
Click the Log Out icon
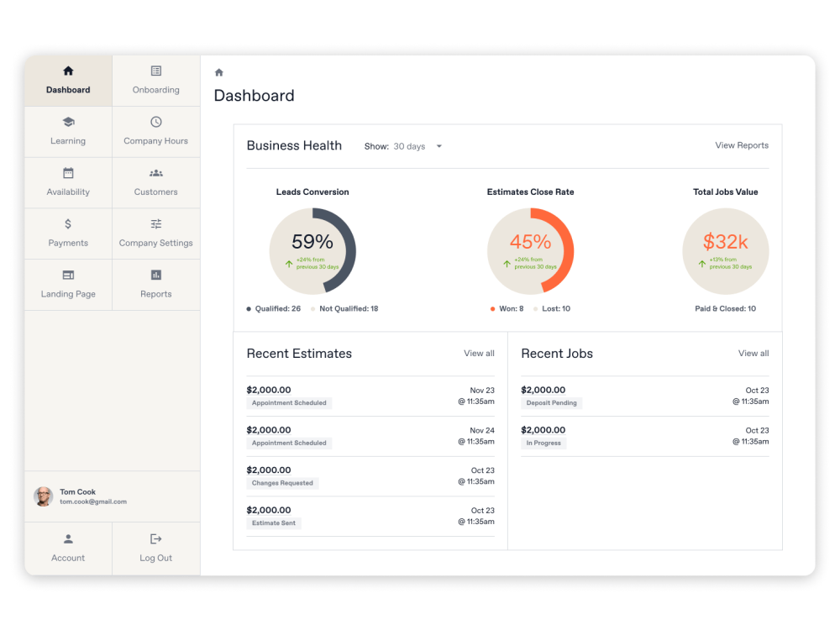[155, 538]
